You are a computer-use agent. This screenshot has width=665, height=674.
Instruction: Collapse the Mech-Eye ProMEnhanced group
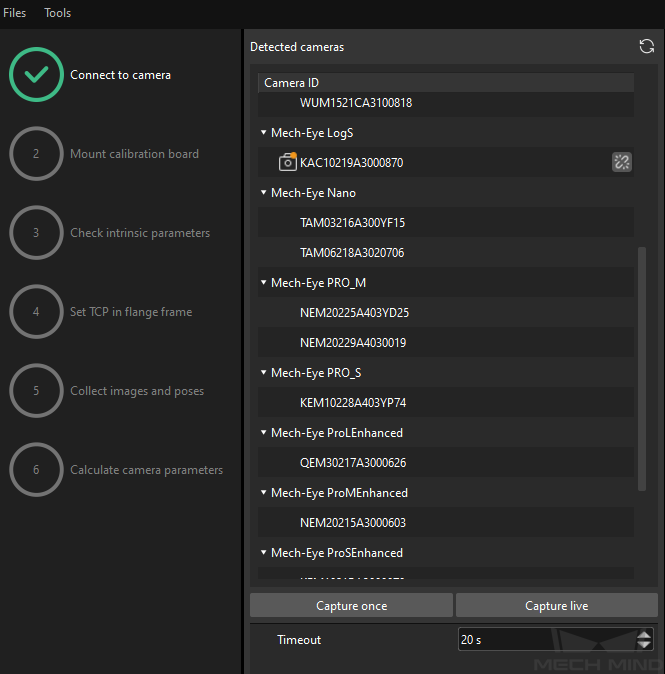tap(264, 492)
